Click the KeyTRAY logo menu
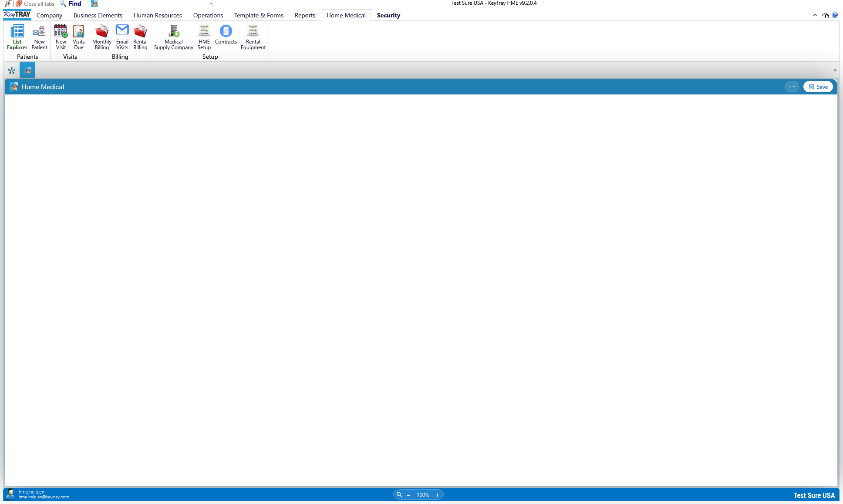Image resolution: width=843 pixels, height=504 pixels. (x=17, y=15)
